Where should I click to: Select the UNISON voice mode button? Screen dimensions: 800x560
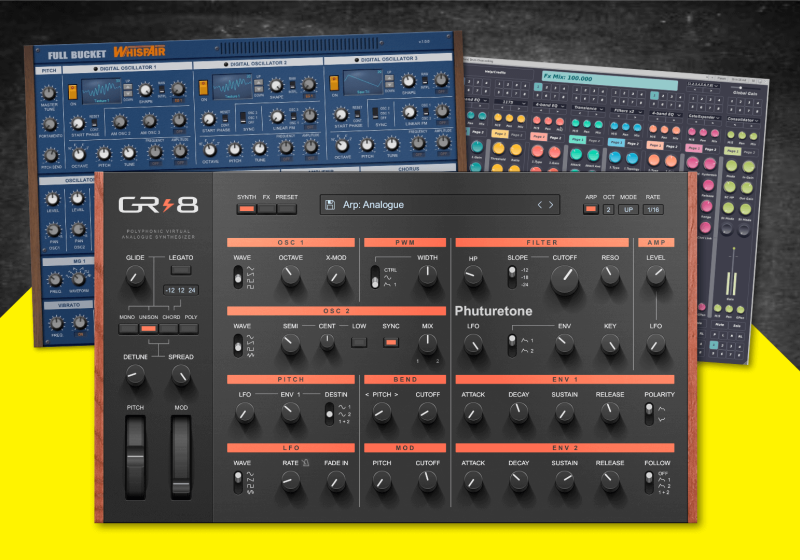(x=150, y=328)
